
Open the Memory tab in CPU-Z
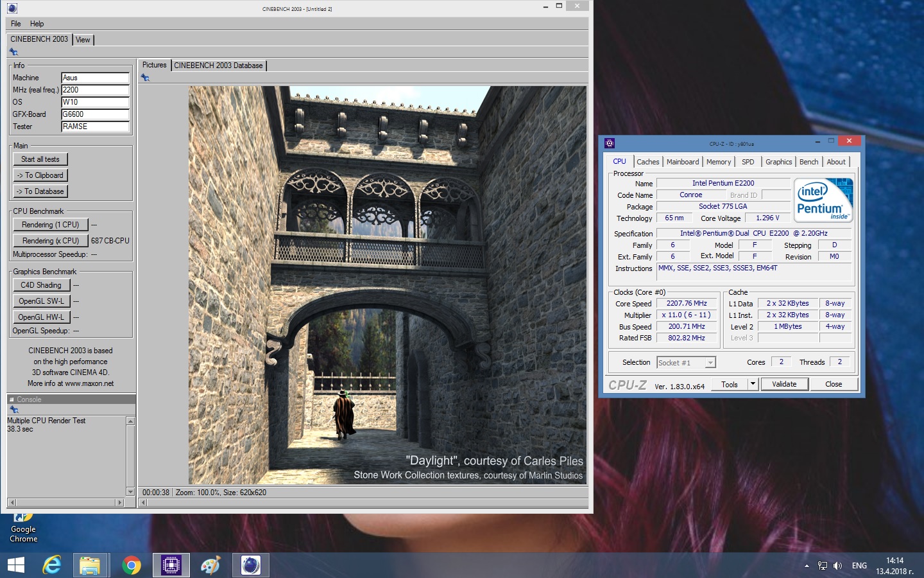tap(719, 162)
